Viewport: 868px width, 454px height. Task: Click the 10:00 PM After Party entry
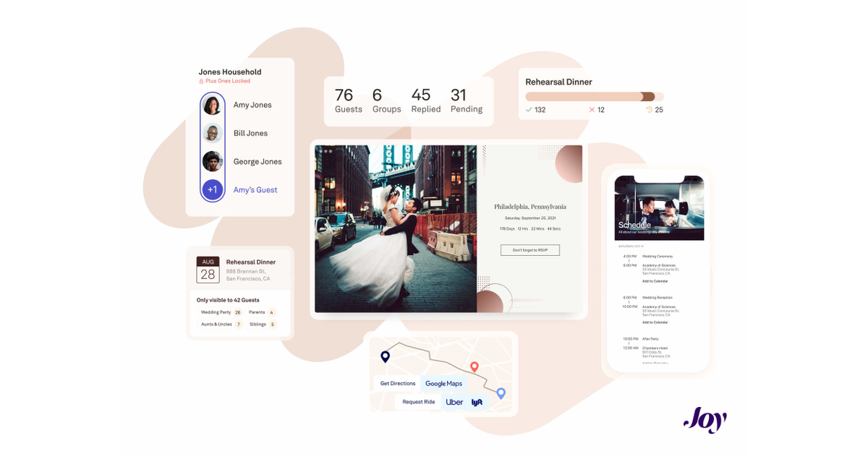pos(641,338)
